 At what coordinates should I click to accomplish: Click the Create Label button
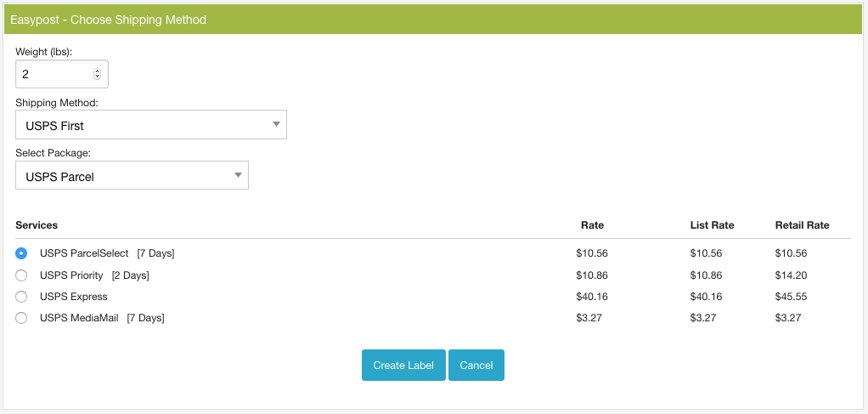tap(403, 366)
